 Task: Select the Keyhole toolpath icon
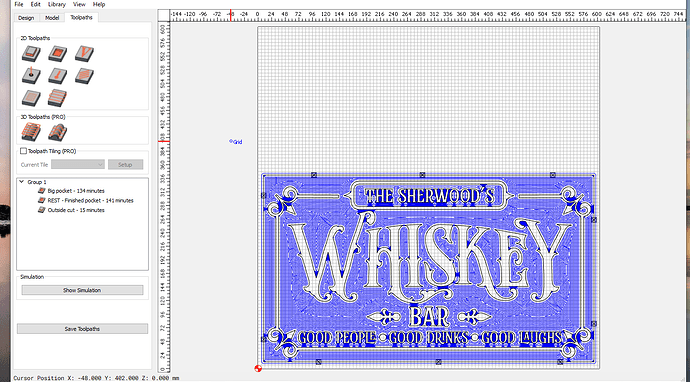tap(58, 76)
